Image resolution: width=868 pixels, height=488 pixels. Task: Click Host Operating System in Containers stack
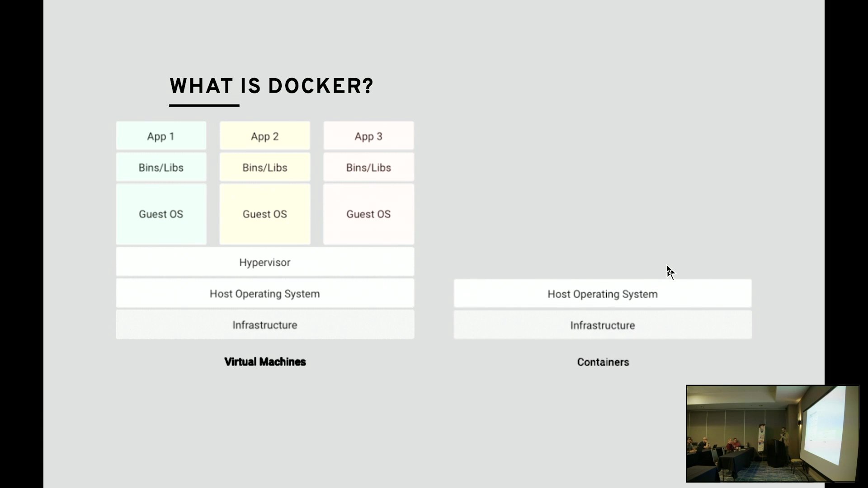[x=603, y=294]
